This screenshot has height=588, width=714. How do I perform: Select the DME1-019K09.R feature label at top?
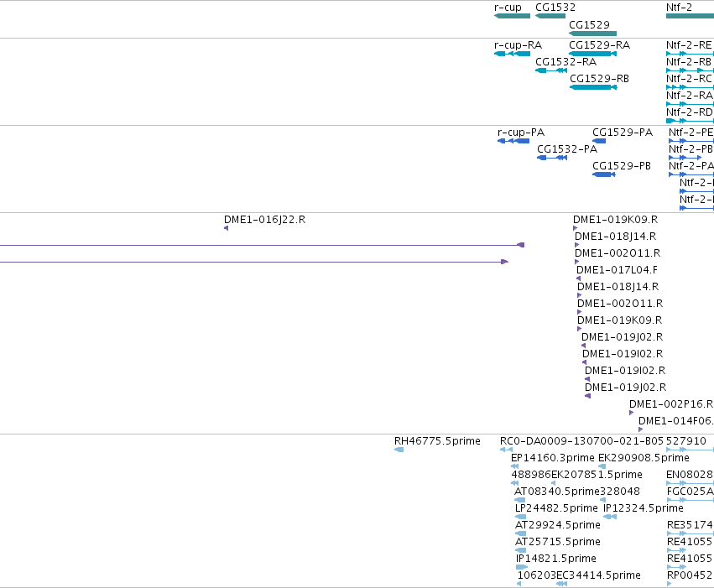(616, 220)
